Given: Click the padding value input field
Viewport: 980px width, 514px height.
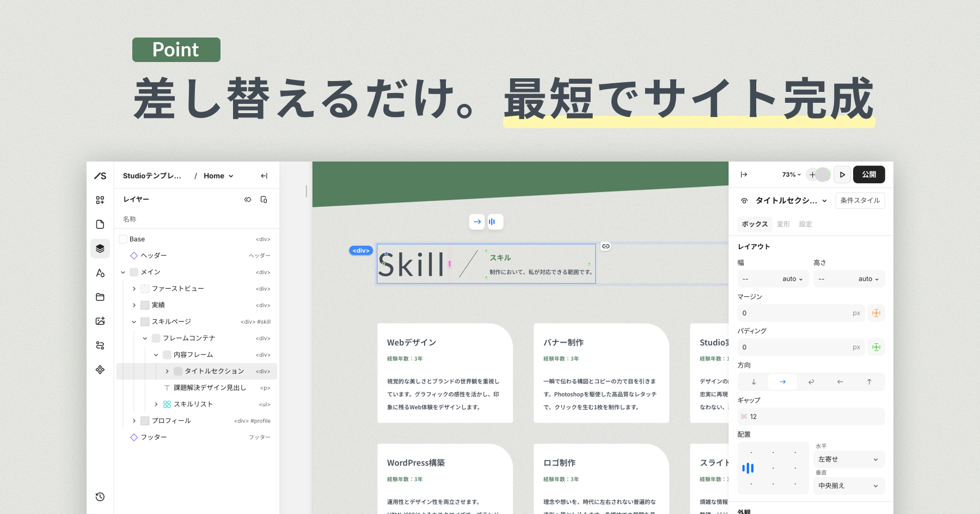Looking at the screenshot, I should point(801,348).
